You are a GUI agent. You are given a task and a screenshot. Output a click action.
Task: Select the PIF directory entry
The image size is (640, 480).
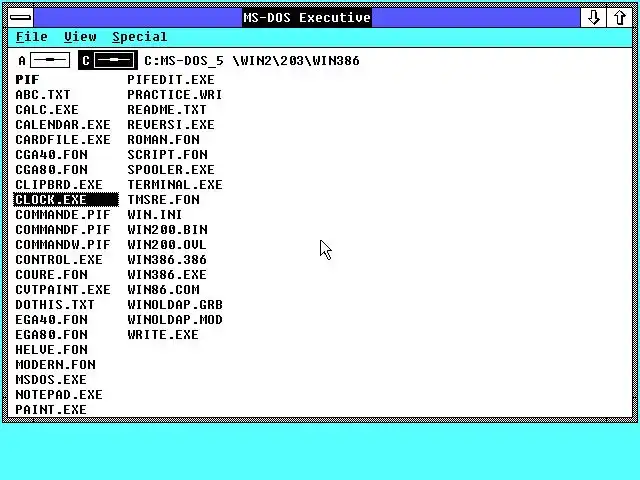[27, 80]
